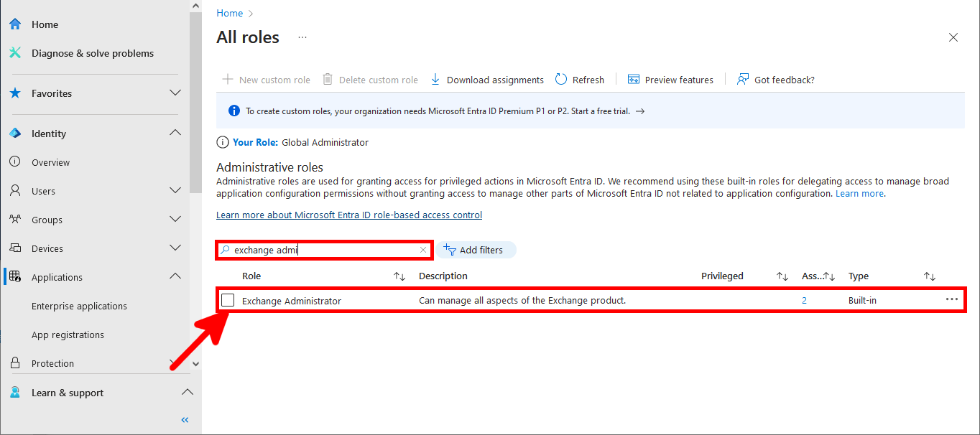Expand the Favorites section
980x435 pixels.
coord(175,93)
